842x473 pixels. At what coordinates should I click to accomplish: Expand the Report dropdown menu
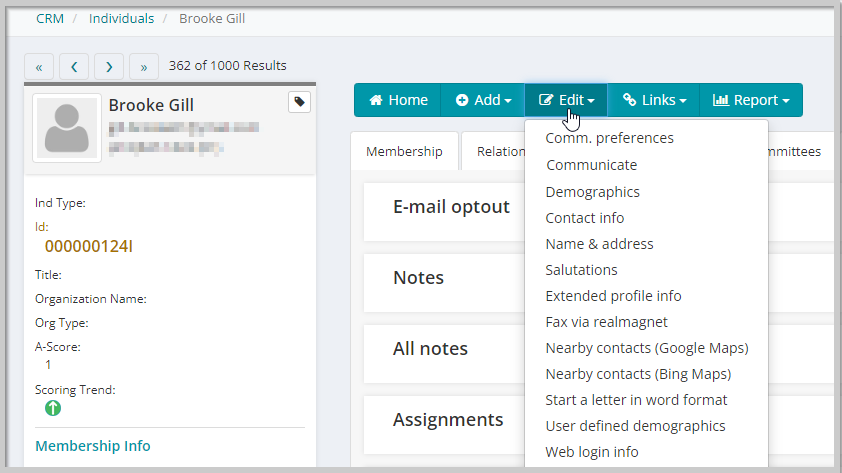click(751, 100)
